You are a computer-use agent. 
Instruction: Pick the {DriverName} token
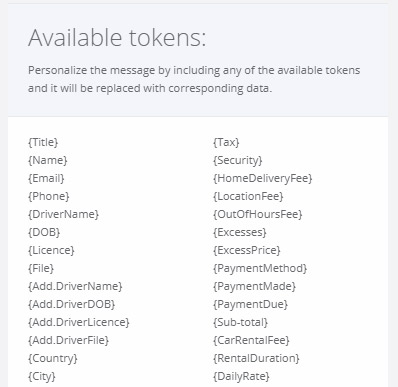(x=63, y=214)
